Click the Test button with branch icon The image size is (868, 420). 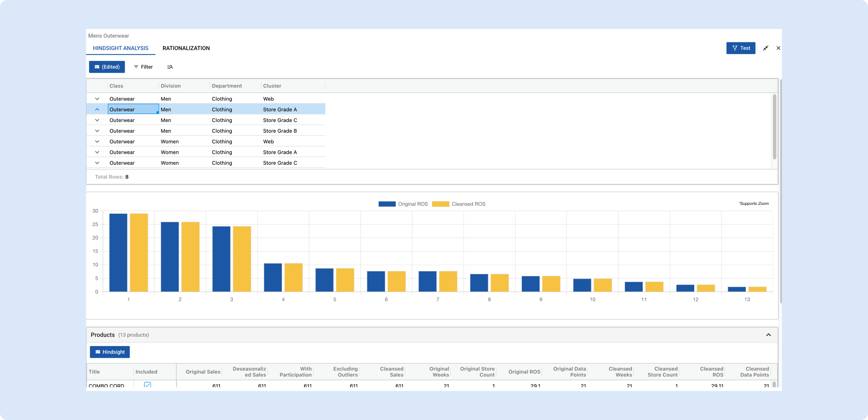741,48
